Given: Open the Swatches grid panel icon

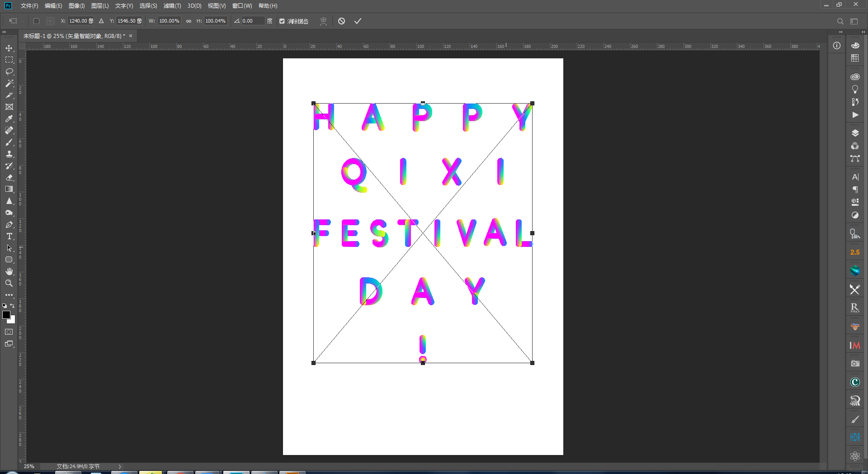Looking at the screenshot, I should point(855,58).
